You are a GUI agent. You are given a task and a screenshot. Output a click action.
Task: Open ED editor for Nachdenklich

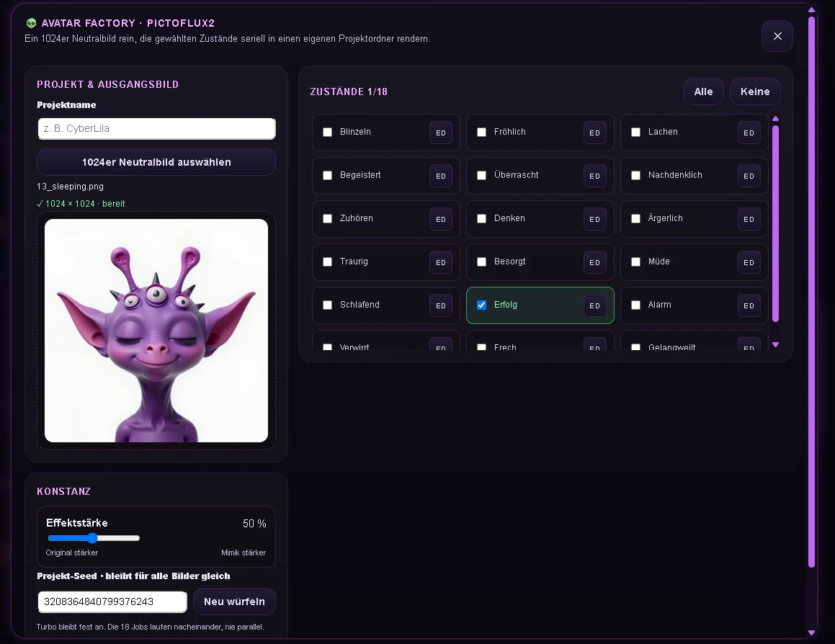pos(749,176)
